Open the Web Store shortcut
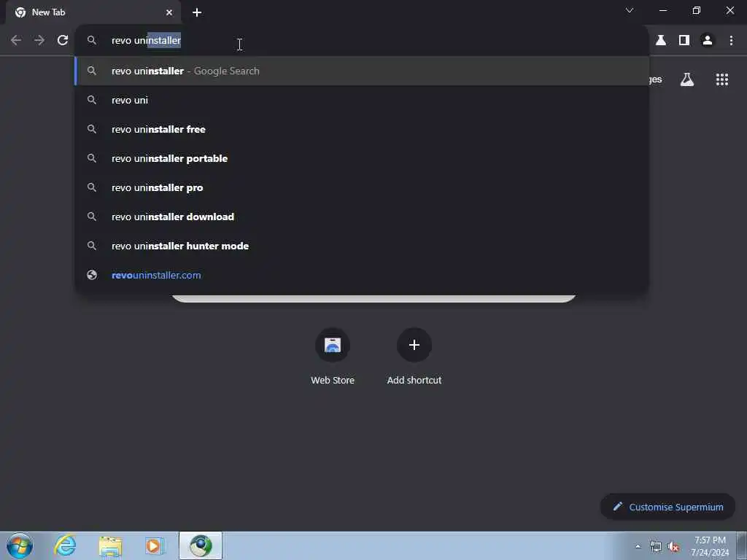Screen dimensions: 747x560 pos(333,357)
